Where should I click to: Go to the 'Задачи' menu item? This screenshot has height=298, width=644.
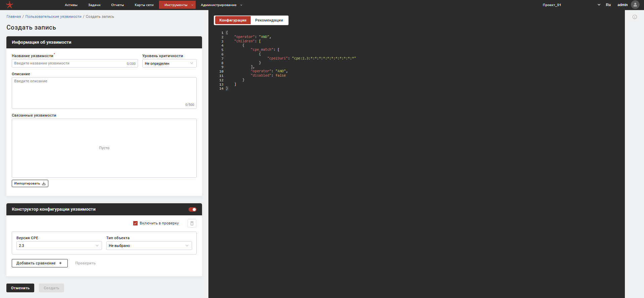(94, 5)
